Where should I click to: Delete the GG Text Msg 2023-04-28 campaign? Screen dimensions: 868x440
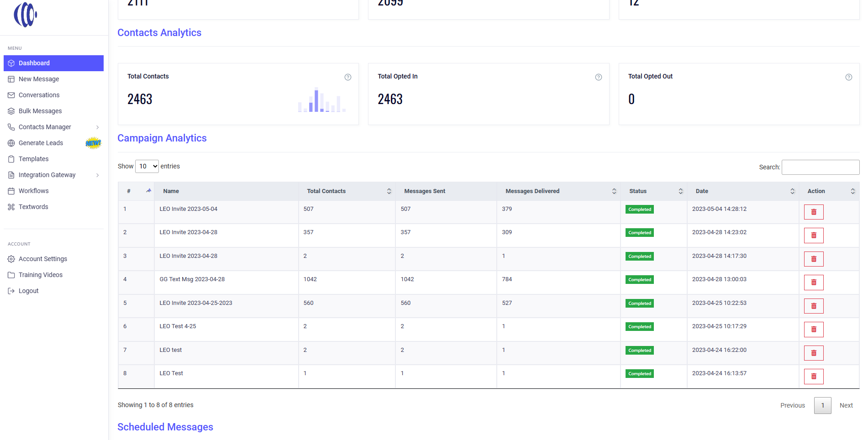[813, 283]
